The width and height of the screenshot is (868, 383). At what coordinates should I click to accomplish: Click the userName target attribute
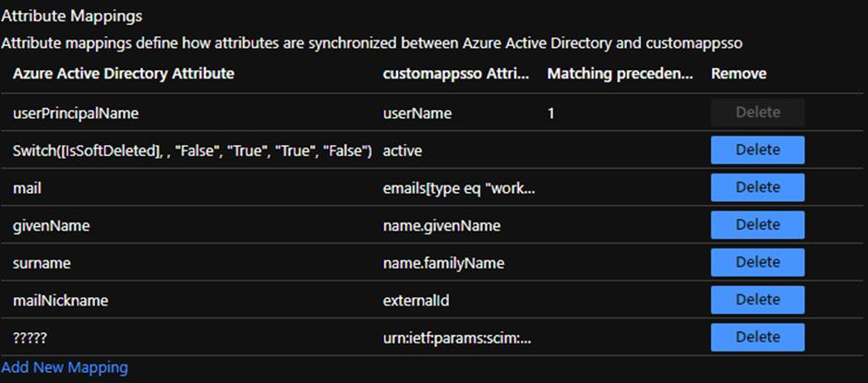point(416,114)
